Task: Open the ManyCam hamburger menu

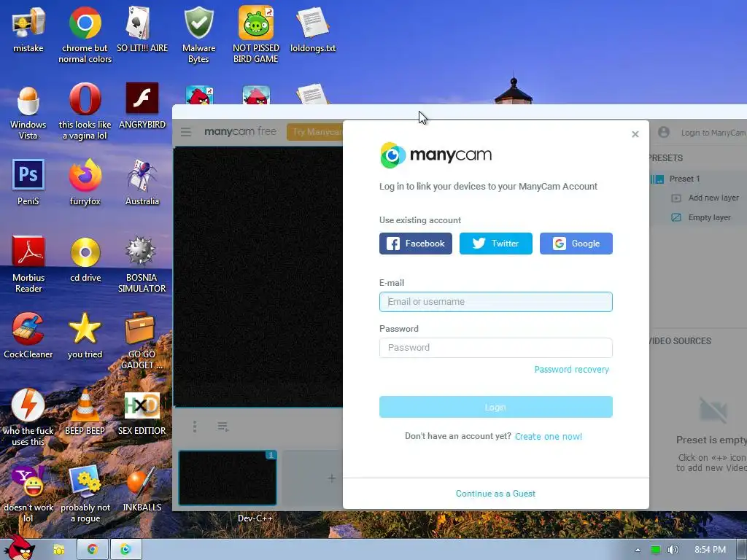Action: tap(186, 132)
